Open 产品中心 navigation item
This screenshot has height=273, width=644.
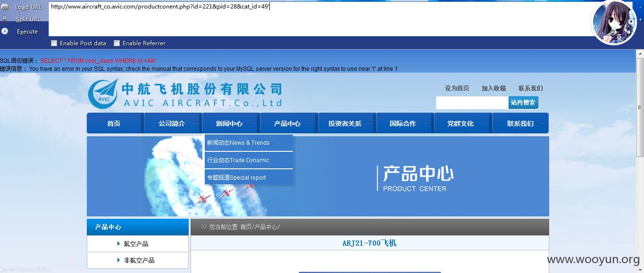pyautogui.click(x=287, y=124)
